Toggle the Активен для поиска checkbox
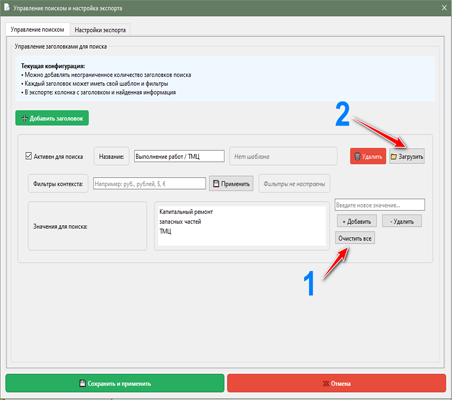The width and height of the screenshot is (452, 400). [29, 156]
